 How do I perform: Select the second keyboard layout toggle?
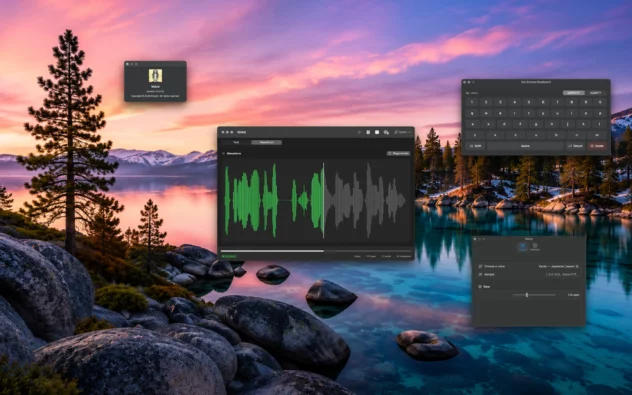tap(595, 93)
